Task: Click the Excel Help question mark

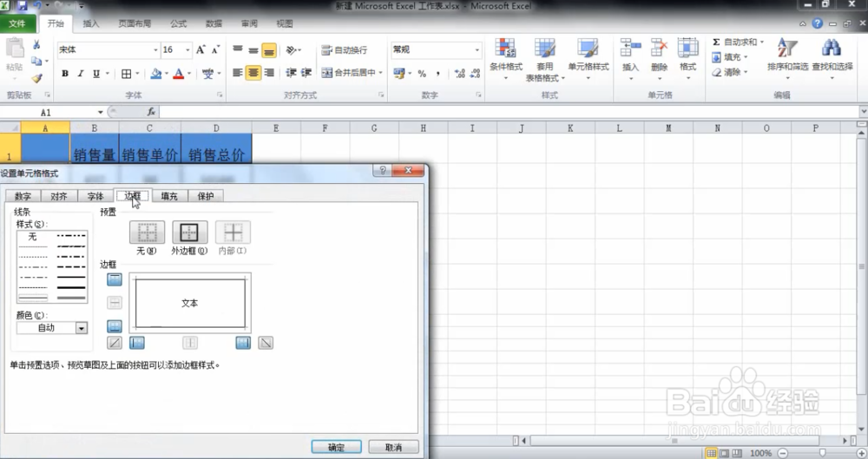Action: (x=817, y=23)
